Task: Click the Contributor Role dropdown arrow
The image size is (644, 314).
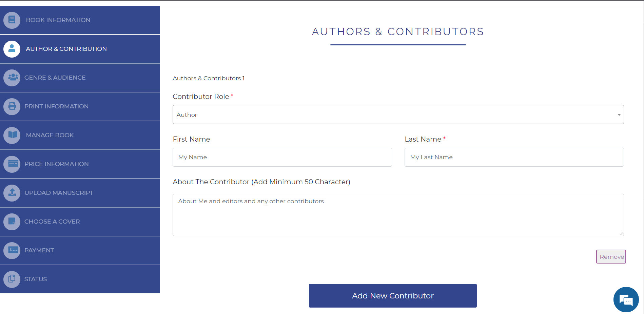Action: coord(619,115)
